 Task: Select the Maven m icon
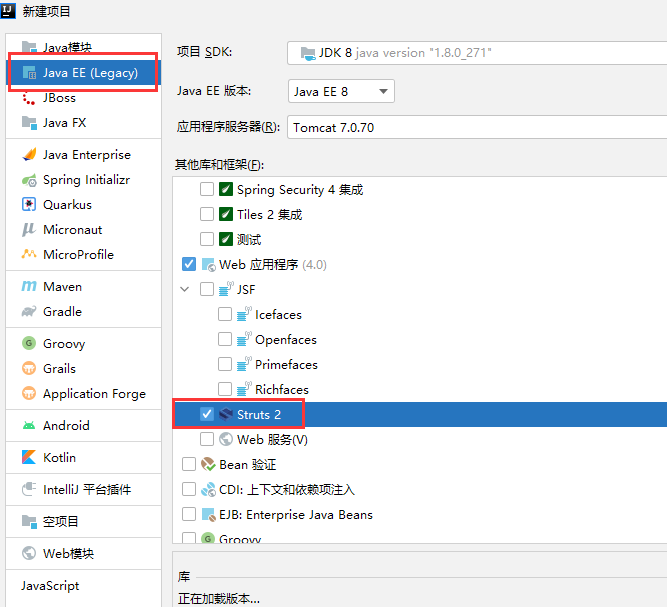point(29,286)
